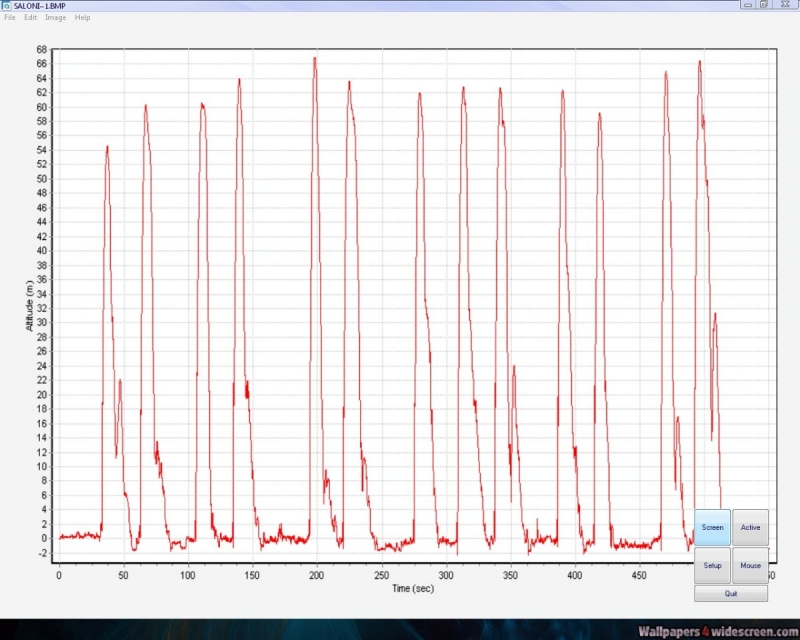Open the Help menu
Image resolution: width=800 pixels, height=640 pixels.
[x=82, y=18]
